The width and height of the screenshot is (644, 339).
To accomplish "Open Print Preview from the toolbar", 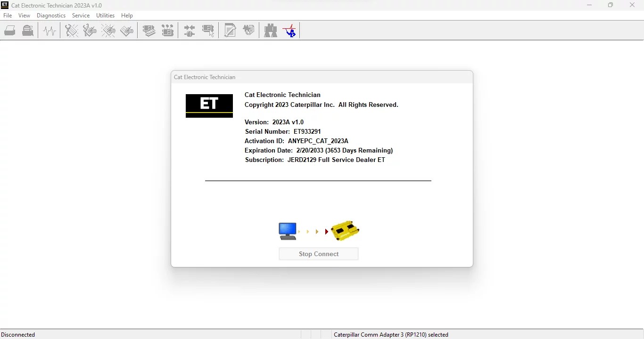I will tap(27, 30).
